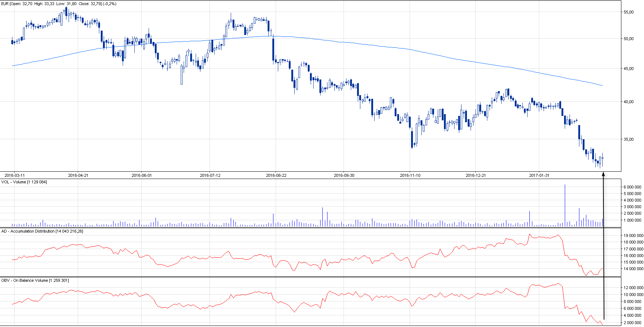
Task: Click the VOL - Volume panel label
Action: point(24,182)
